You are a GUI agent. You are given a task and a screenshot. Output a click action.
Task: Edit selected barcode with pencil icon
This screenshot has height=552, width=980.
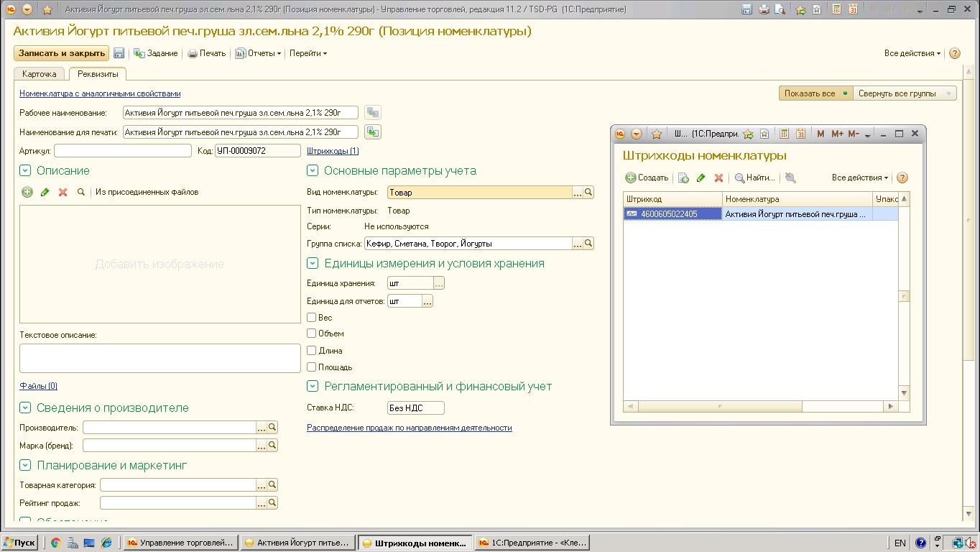[701, 178]
